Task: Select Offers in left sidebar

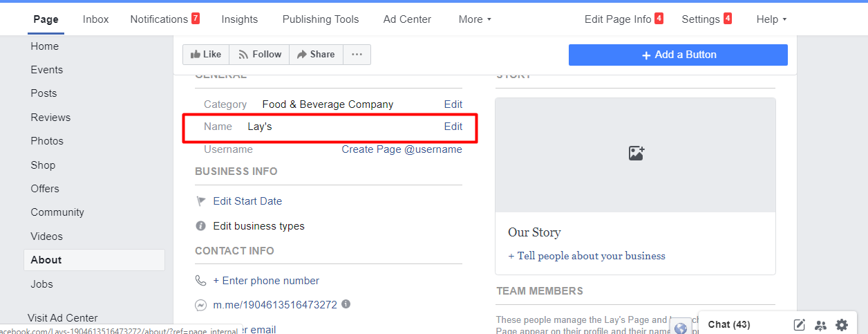Action: [45, 189]
